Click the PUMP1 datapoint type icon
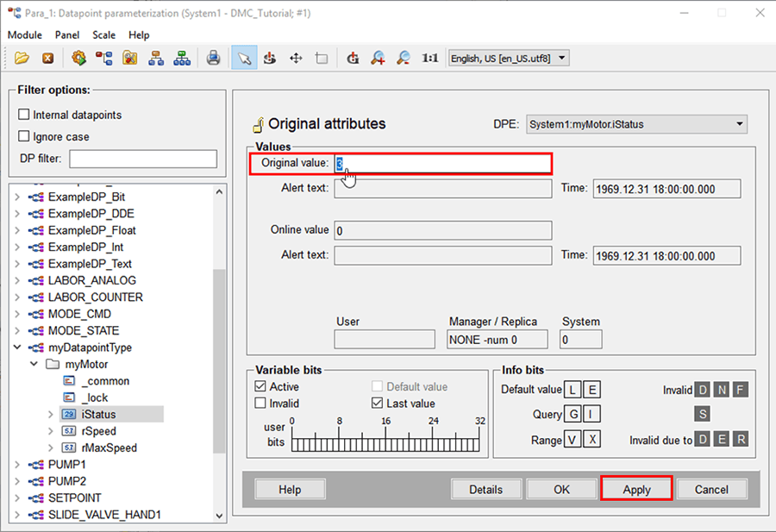The width and height of the screenshot is (776, 532). coord(36,465)
